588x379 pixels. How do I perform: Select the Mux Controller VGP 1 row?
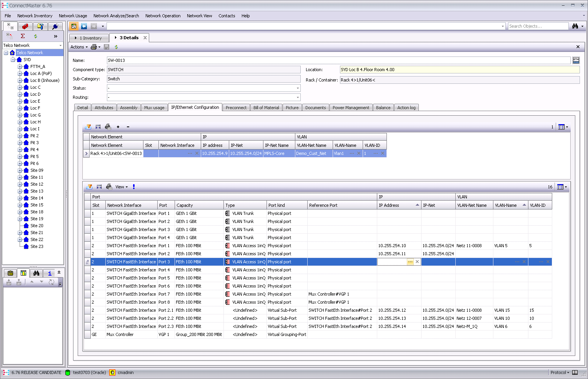pos(318,334)
